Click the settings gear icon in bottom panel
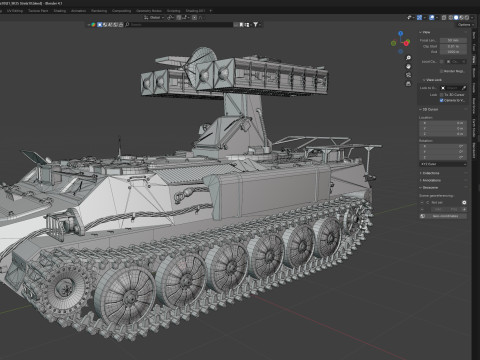The height and width of the screenshot is (360, 480). coord(464,203)
